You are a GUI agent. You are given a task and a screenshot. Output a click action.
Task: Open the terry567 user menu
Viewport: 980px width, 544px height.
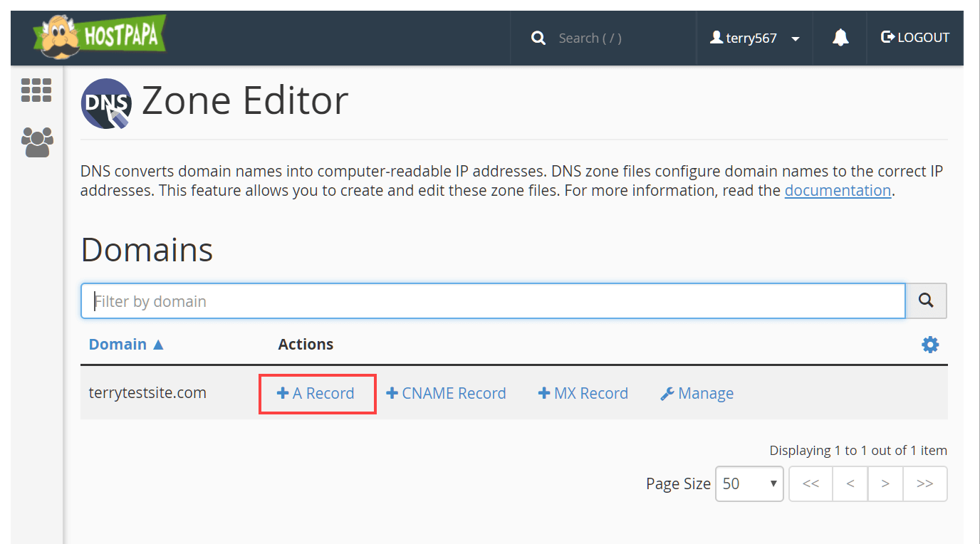point(755,38)
